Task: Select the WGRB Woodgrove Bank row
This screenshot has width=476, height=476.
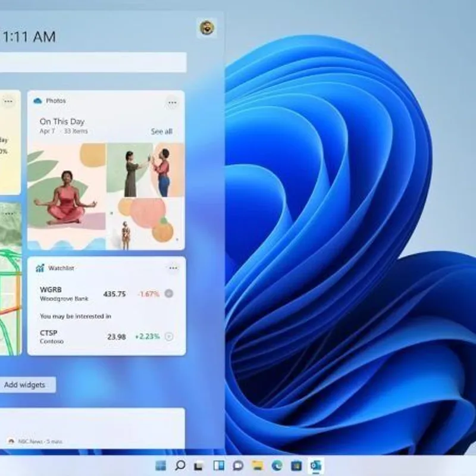Action: pyautogui.click(x=107, y=294)
